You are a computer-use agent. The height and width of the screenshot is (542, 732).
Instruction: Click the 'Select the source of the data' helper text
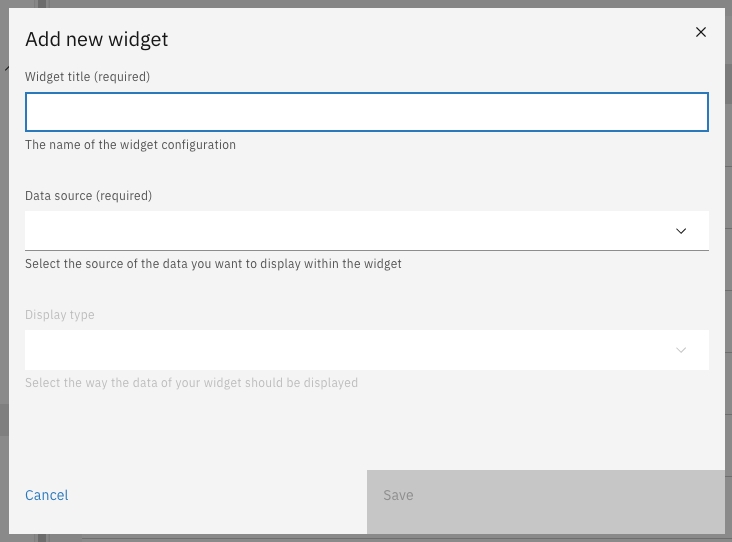213,264
